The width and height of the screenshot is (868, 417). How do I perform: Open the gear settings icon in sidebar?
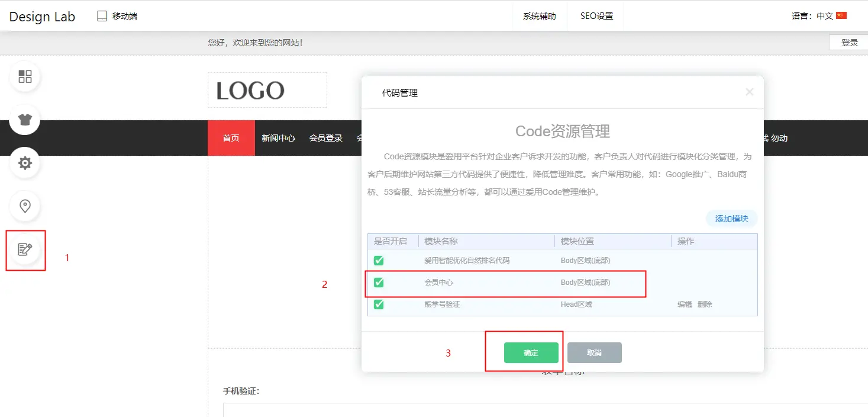coord(25,163)
